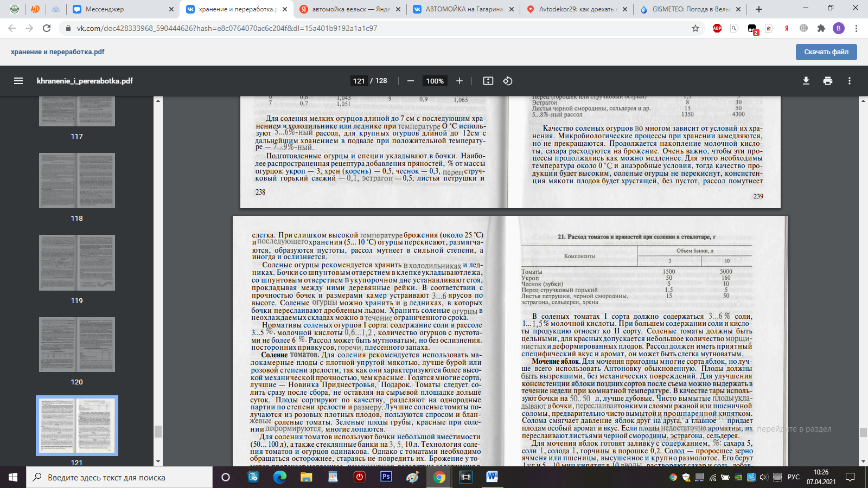The height and width of the screenshot is (488, 868).
Task: Click the Скачать файл button
Action: tap(826, 52)
